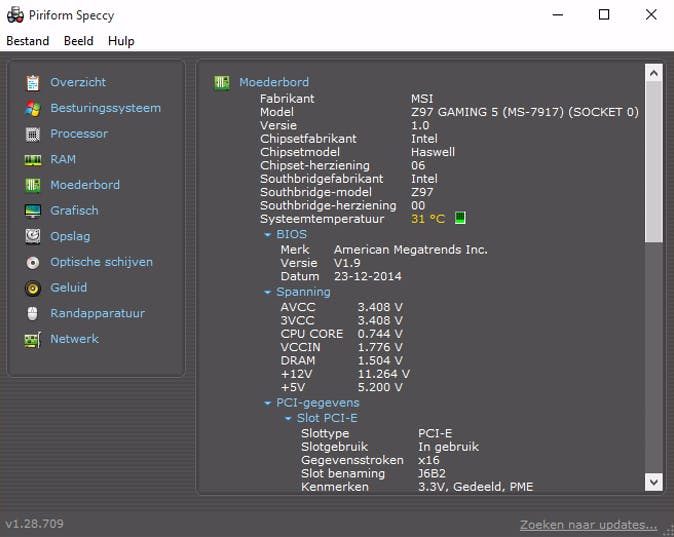Click the vertical scrollbar thumb
This screenshot has height=537, width=674.
coord(654,163)
